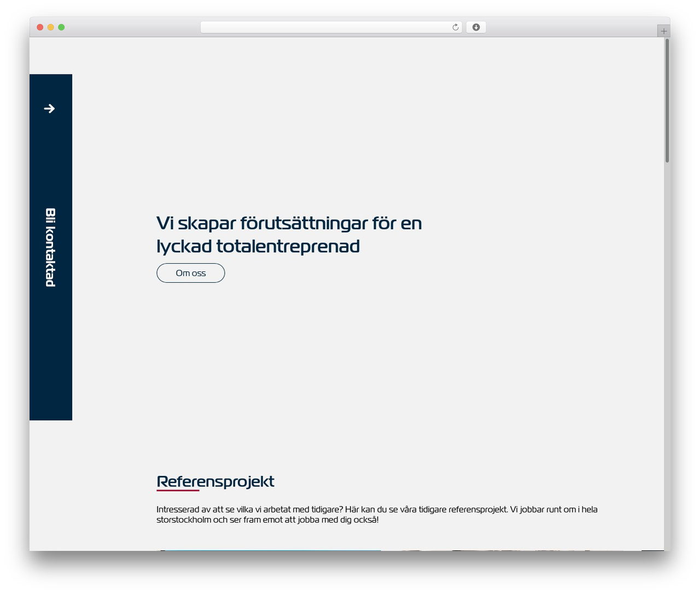Open the Bli kontaktad side panel
Image resolution: width=700 pixels, height=593 pixels.
pos(51,247)
